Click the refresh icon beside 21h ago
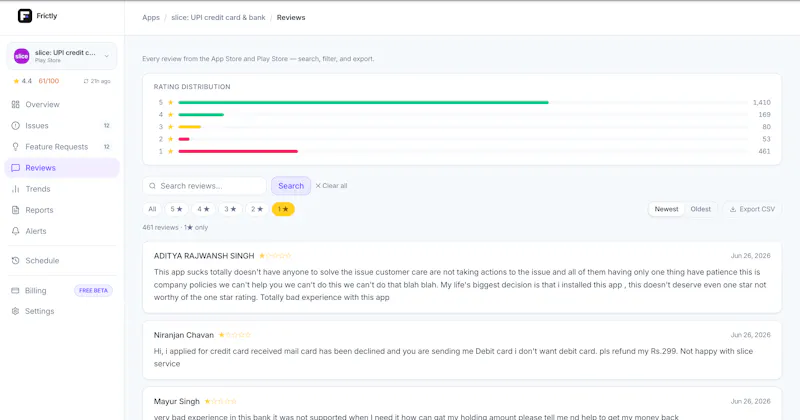 86,81
